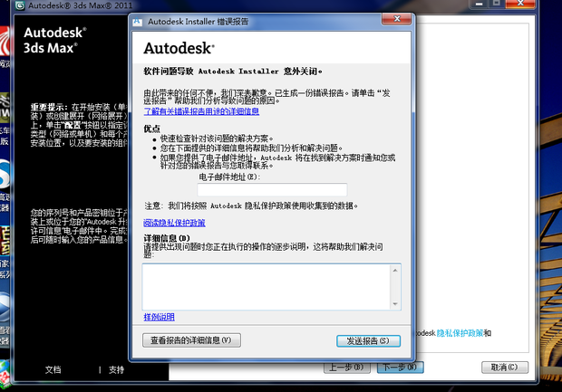The width and height of the screenshot is (562, 392).
Task: Minimize the 3ds Max 2011 installer window
Action: [480, 4]
